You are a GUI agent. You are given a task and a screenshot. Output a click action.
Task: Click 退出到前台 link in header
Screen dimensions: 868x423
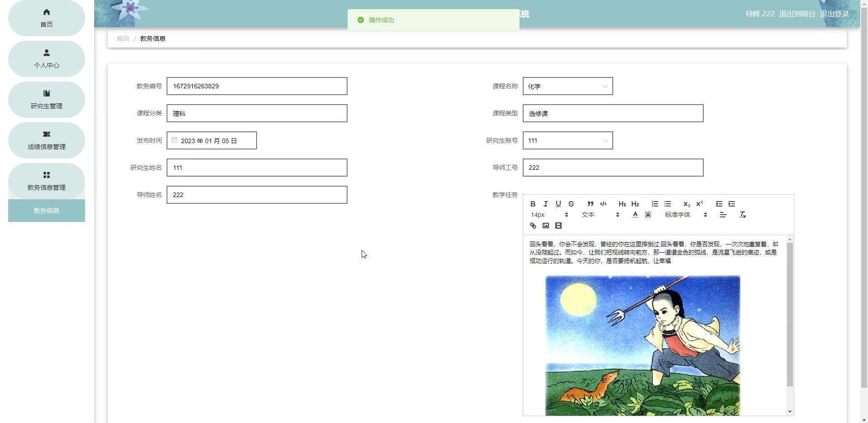(x=797, y=14)
